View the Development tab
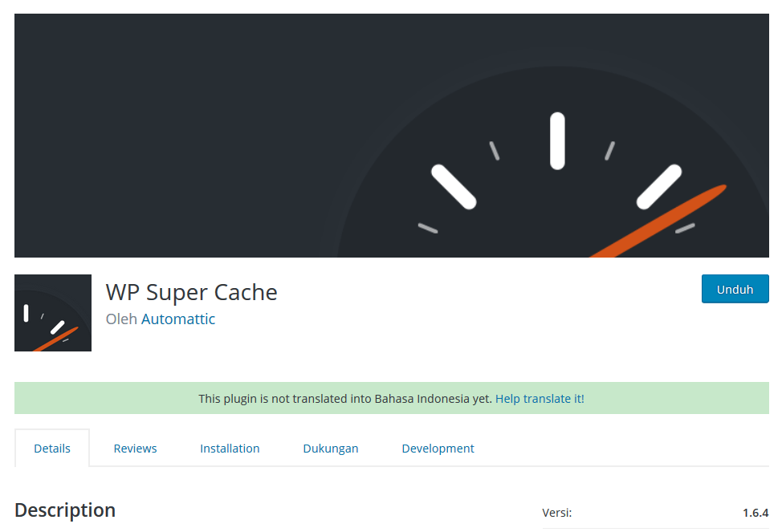 tap(438, 449)
